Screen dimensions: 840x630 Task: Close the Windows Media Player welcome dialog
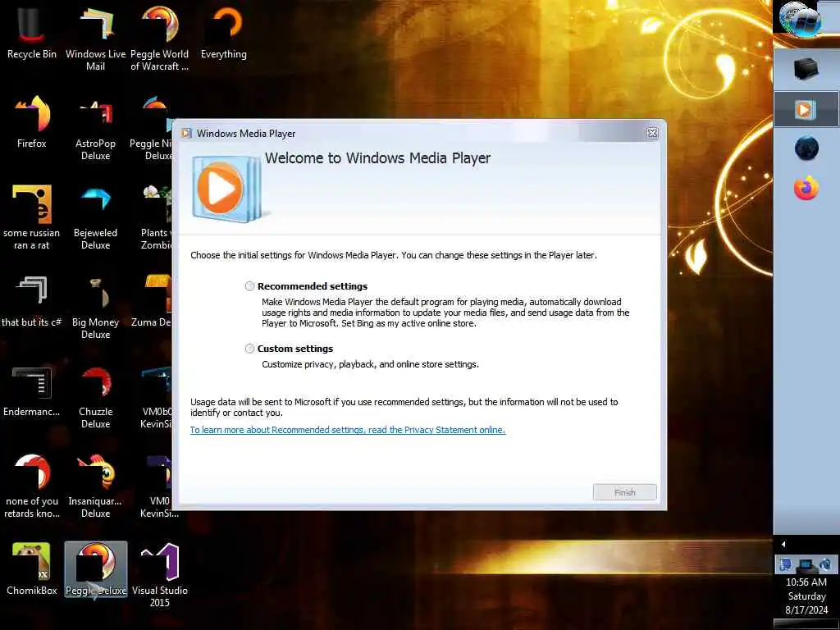click(x=652, y=134)
